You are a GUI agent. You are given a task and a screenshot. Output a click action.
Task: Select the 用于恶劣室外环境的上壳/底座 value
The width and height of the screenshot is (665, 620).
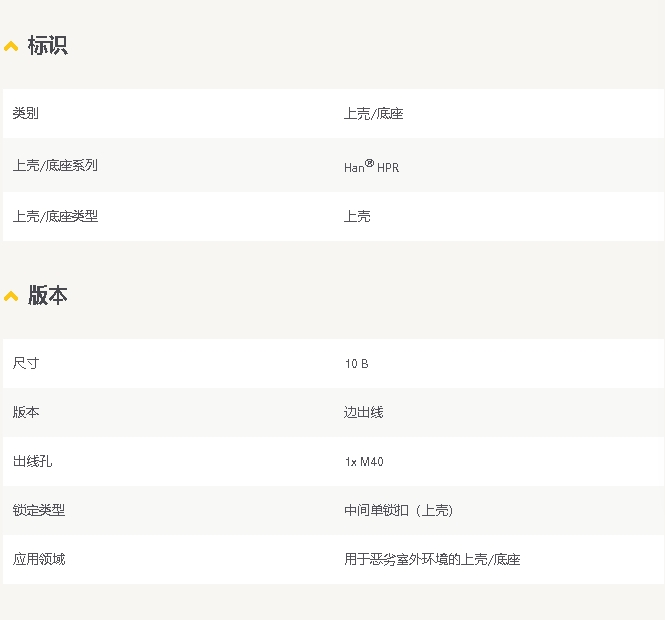(432, 559)
